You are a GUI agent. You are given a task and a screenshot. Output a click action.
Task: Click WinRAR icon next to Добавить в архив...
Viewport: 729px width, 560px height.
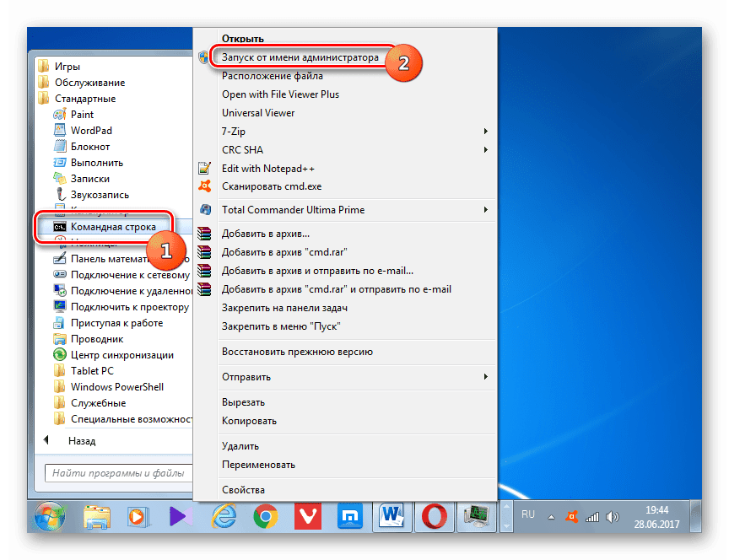[x=204, y=234]
